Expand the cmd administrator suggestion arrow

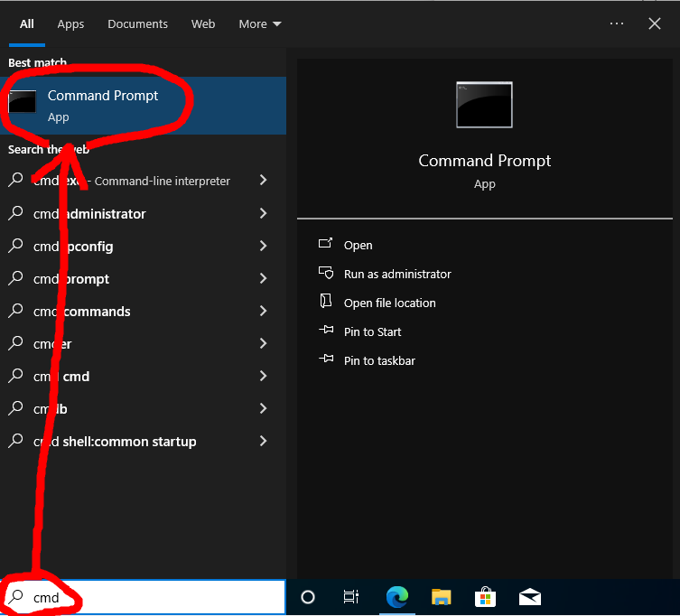tap(263, 213)
